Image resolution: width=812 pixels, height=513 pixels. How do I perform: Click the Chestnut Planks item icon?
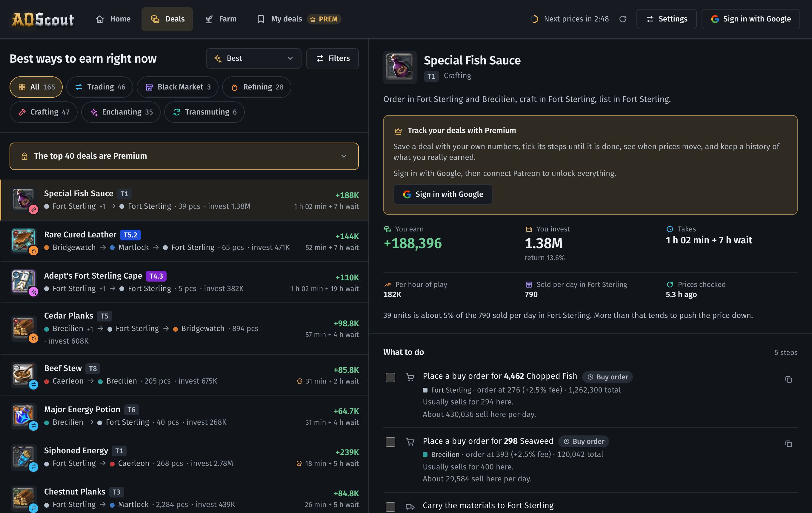coord(23,498)
